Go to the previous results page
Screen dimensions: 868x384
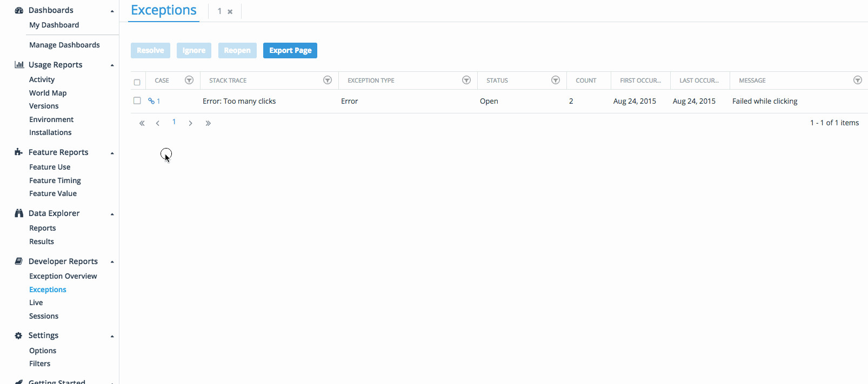click(158, 123)
